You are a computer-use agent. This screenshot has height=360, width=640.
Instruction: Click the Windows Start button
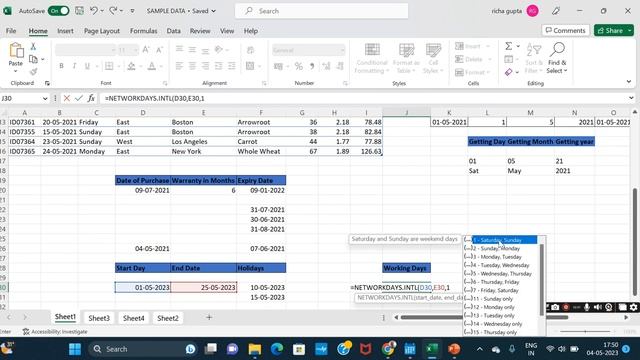pyautogui.click(x=75, y=349)
